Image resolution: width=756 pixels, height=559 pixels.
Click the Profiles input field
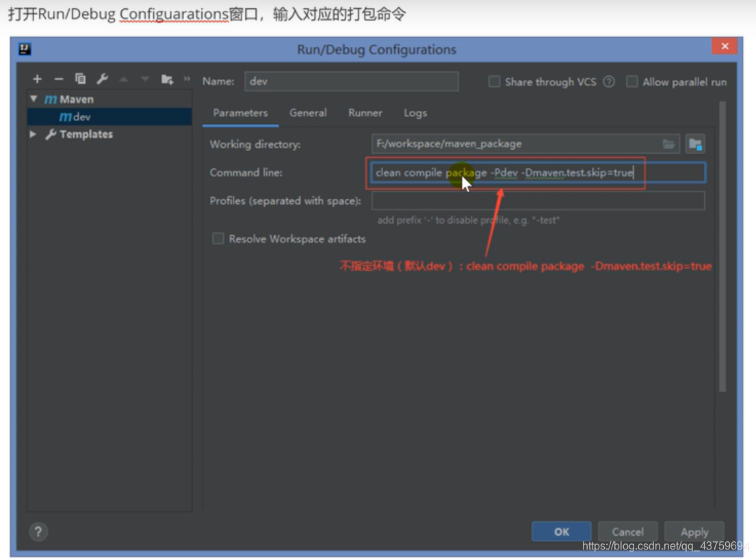(538, 200)
